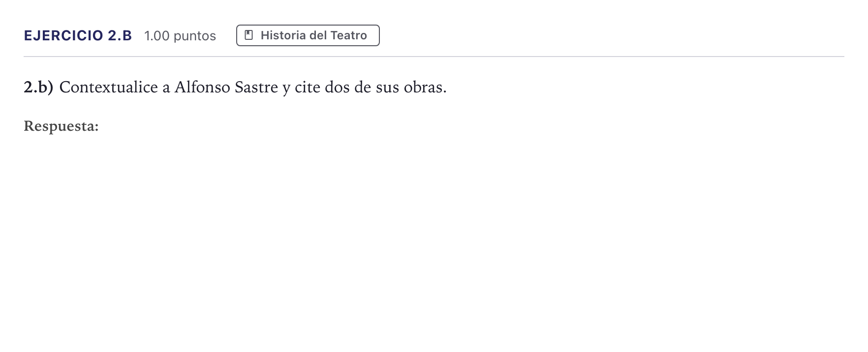
Task: Click the name Alfonso in the question
Action: (x=202, y=87)
